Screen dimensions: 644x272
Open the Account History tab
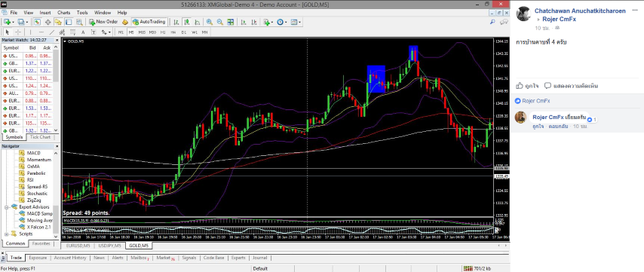tap(70, 258)
